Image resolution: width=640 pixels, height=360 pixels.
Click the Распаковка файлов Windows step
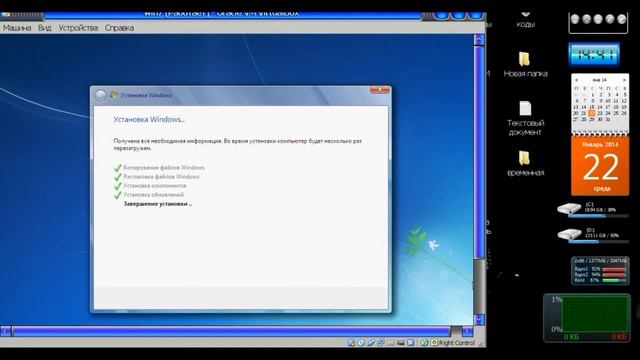[x=162, y=177]
